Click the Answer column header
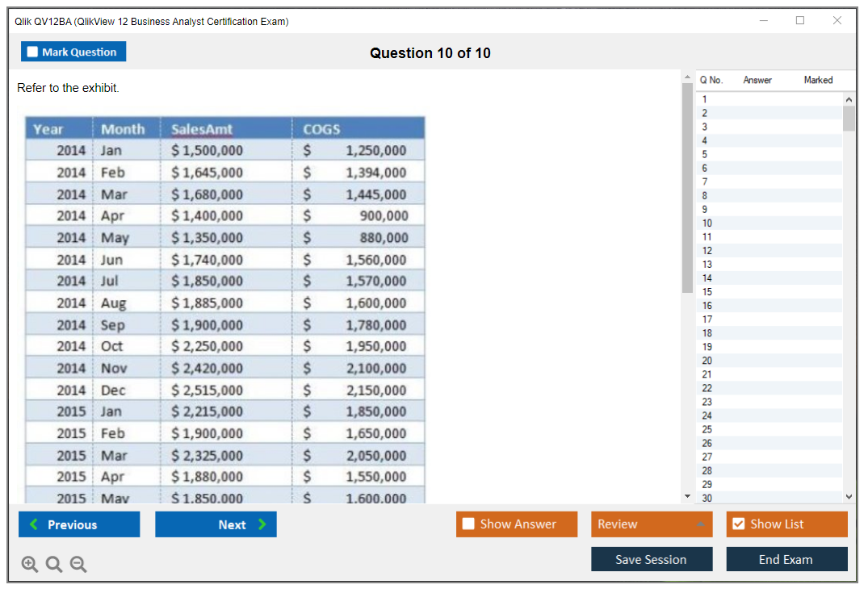The image size is (868, 593). pos(757,80)
